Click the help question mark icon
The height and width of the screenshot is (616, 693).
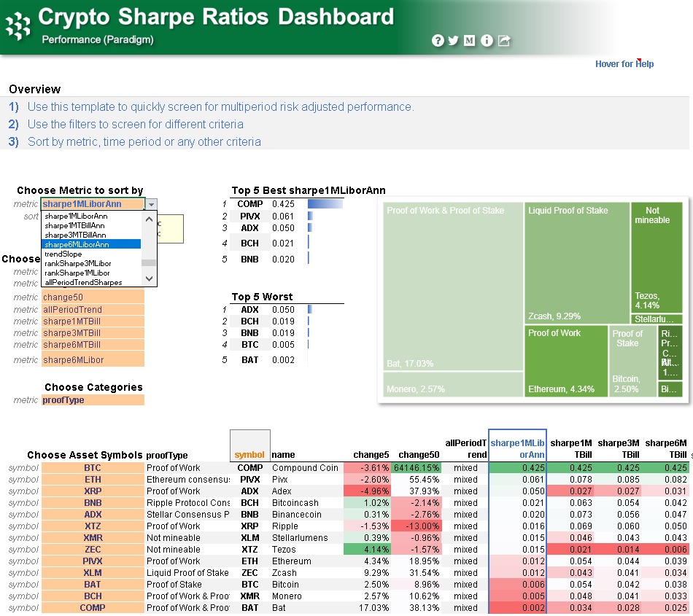pyautogui.click(x=438, y=41)
